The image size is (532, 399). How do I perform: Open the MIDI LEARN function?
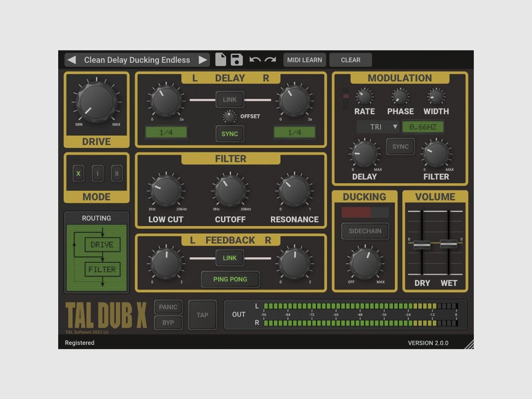304,60
